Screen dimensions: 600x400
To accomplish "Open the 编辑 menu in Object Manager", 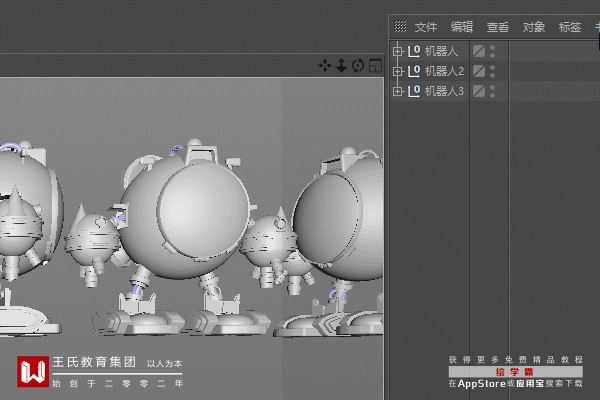I will tap(462, 27).
